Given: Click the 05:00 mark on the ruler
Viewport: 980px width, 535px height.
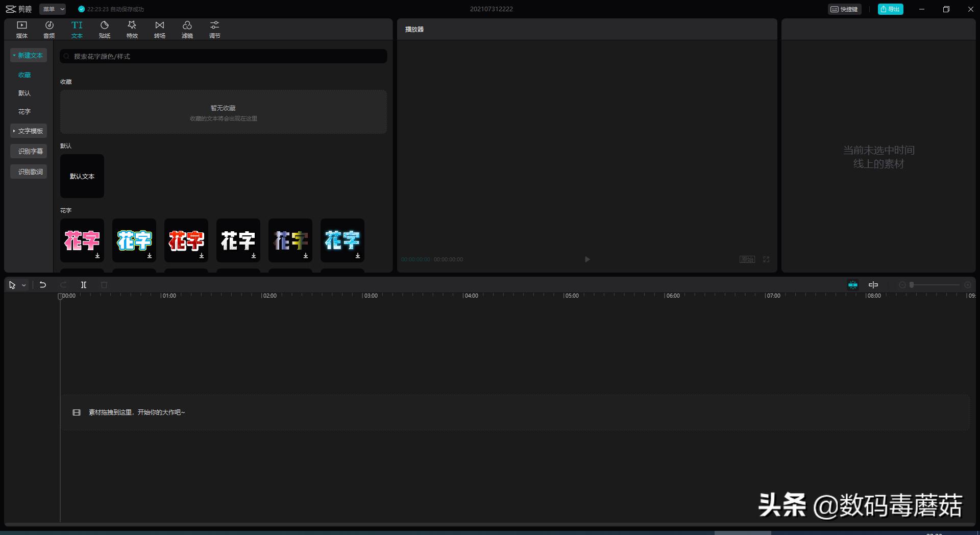Looking at the screenshot, I should 572,296.
